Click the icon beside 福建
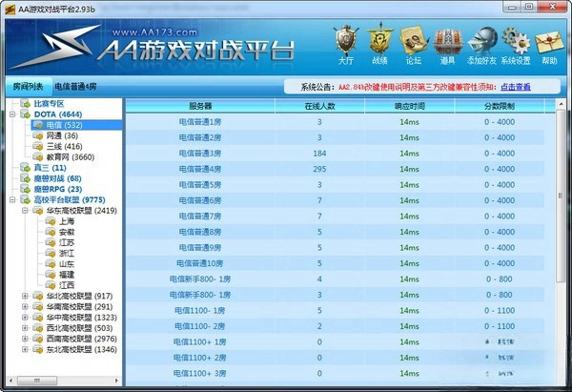This screenshot has width=572, height=392. [50, 275]
